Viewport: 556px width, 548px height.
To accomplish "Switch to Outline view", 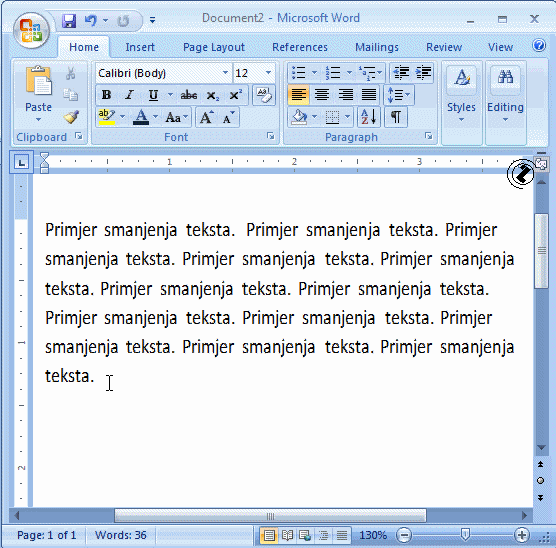I will point(323,535).
